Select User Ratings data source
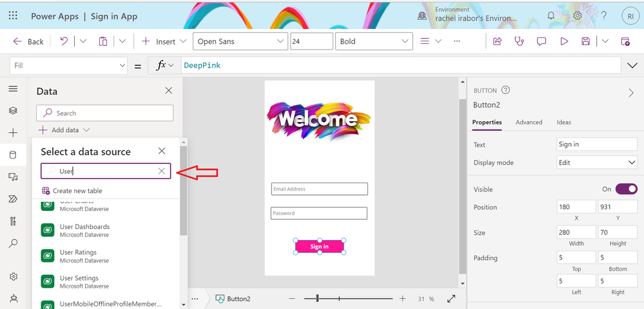The width and height of the screenshot is (644, 309). 106,256
